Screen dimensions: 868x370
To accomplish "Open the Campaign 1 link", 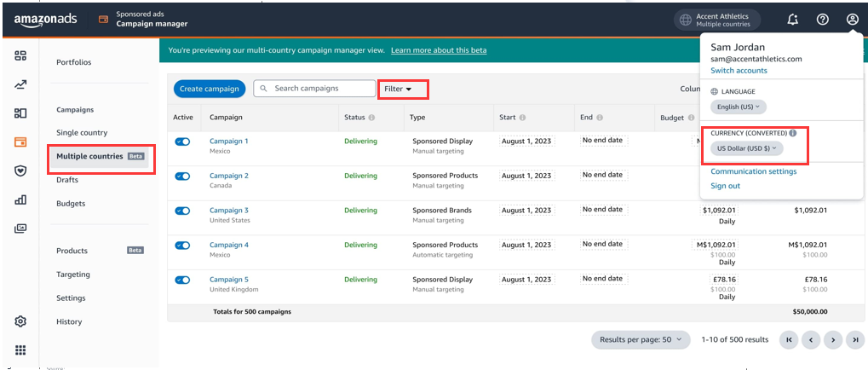I will coord(228,142).
